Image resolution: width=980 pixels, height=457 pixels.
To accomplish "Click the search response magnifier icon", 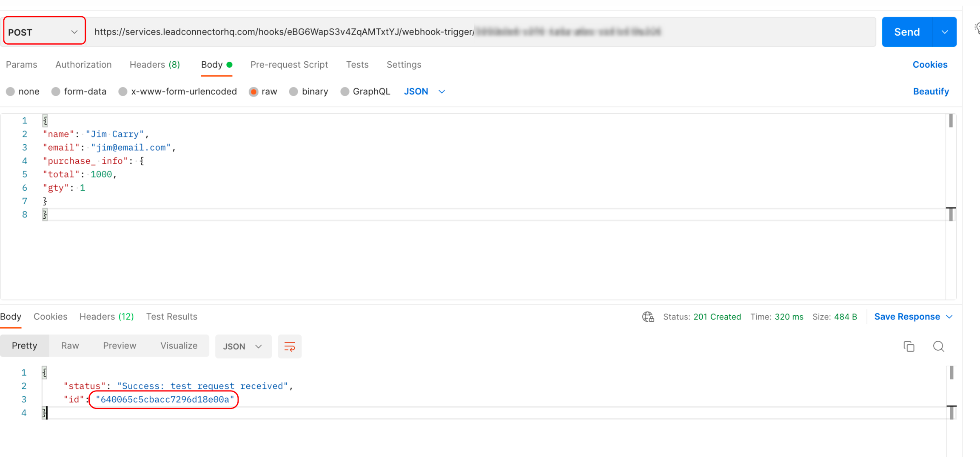I will point(938,346).
